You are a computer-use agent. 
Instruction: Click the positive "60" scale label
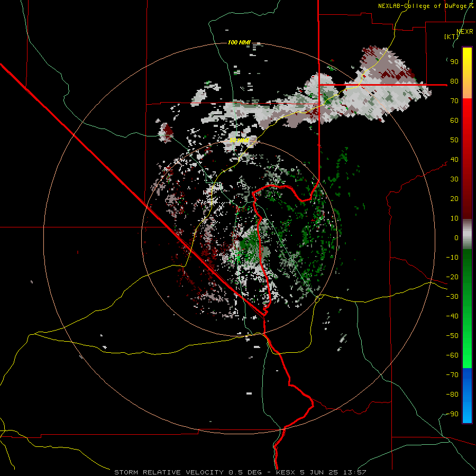[454, 121]
